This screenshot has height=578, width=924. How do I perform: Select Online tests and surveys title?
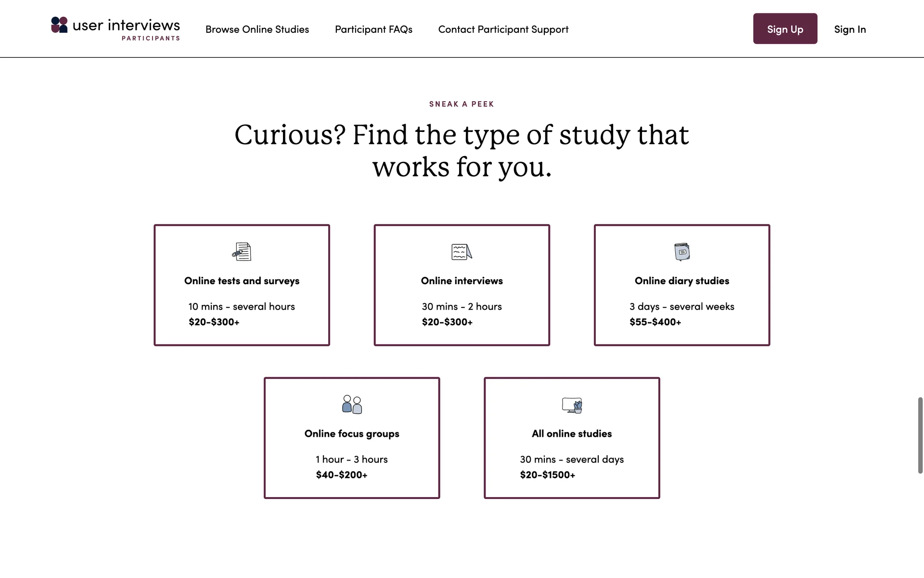point(242,281)
